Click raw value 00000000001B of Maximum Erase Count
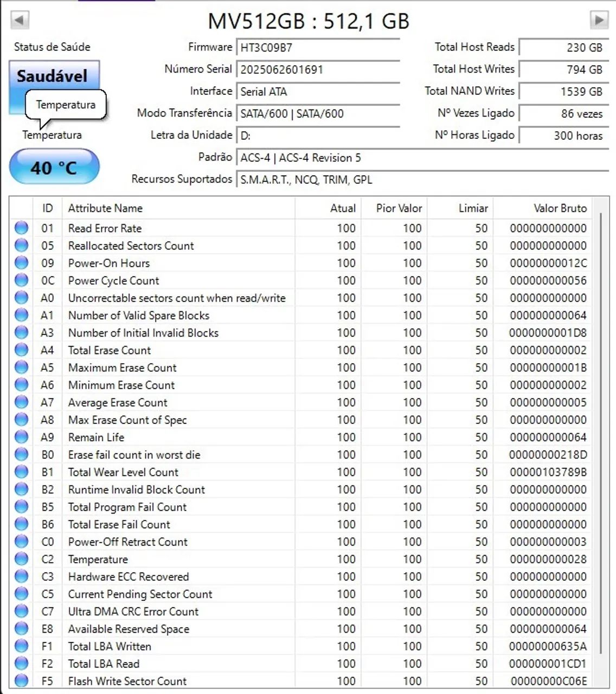 (548, 368)
